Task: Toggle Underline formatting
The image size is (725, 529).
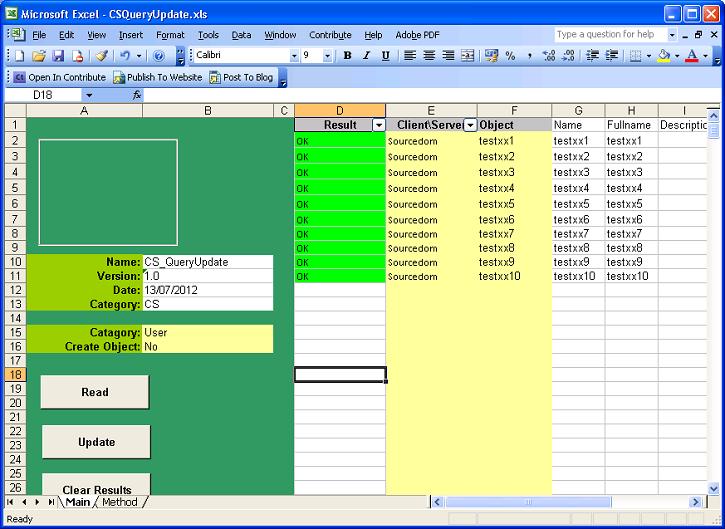Action: (385, 56)
